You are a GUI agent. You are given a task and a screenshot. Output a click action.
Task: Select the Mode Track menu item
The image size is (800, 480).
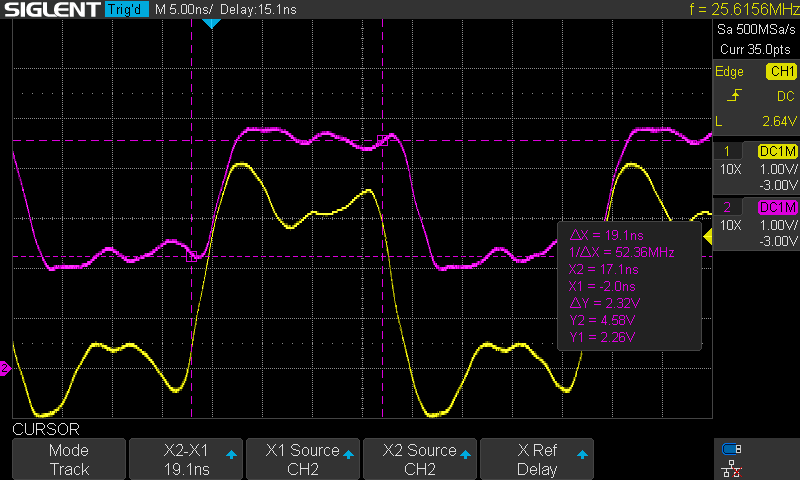[x=68, y=459]
